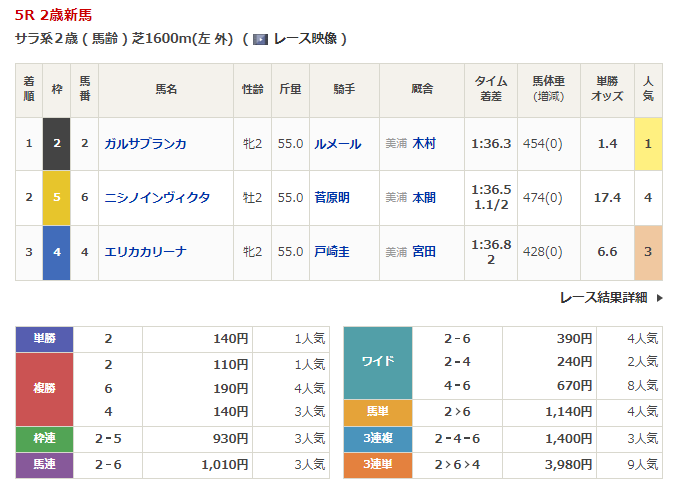
Task: View horse エリカカリーナ's profile
Action: pyautogui.click(x=146, y=252)
